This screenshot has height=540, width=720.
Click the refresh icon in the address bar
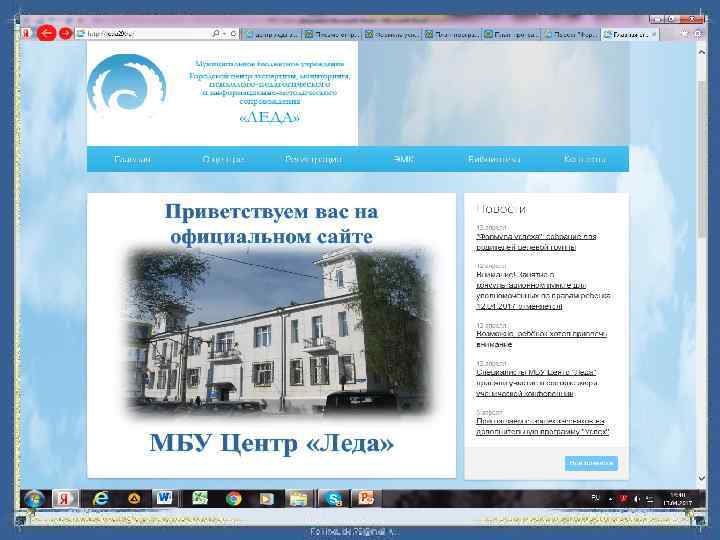coord(233,34)
